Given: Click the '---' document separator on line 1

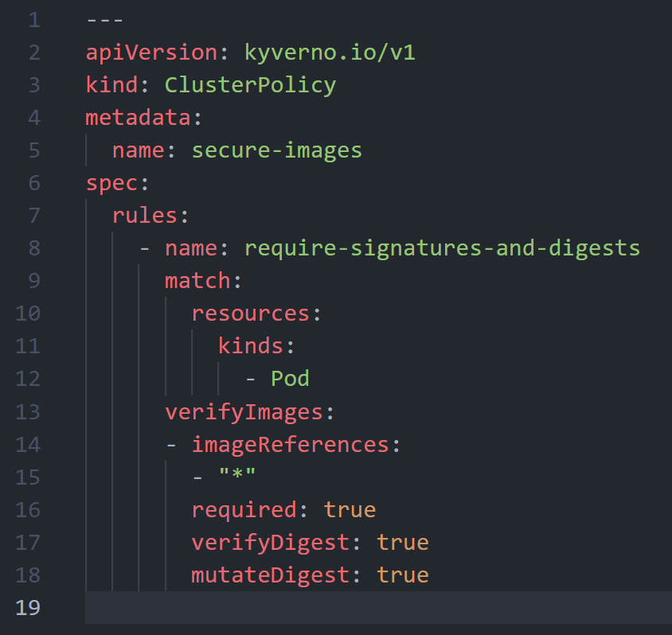Looking at the screenshot, I should click(x=105, y=20).
